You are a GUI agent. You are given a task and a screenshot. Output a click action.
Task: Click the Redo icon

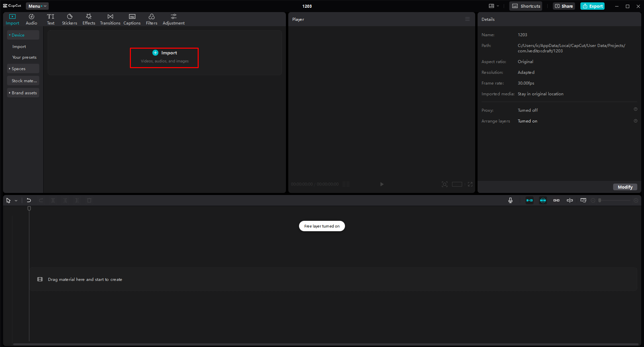[41, 200]
